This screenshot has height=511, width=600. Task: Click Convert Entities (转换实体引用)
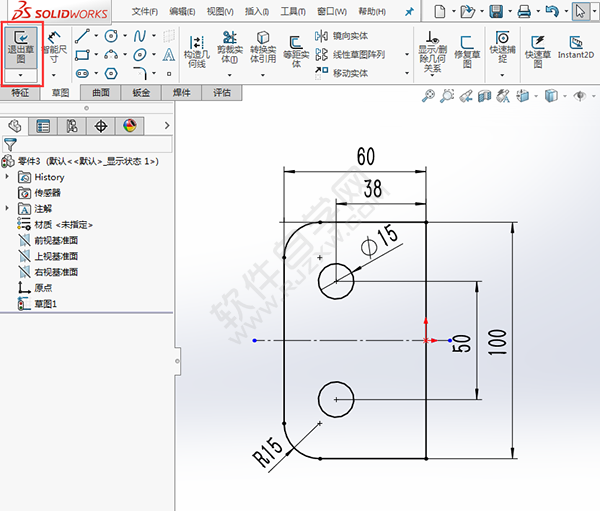(263, 47)
